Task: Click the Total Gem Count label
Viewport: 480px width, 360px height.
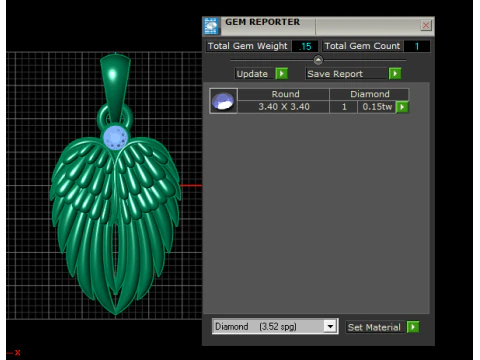Action: [x=362, y=46]
